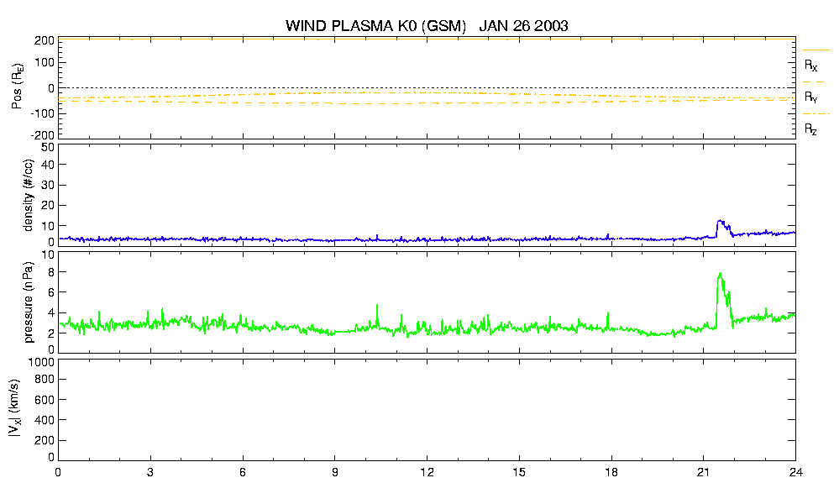The height and width of the screenshot is (504, 834).
Task: Click the Rz legend label
Action: pyautogui.click(x=810, y=129)
